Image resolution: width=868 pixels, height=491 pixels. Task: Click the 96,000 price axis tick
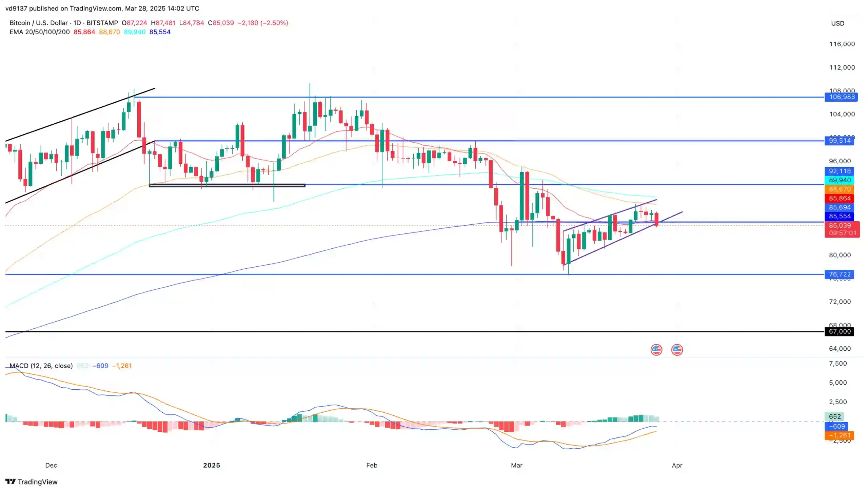(840, 161)
